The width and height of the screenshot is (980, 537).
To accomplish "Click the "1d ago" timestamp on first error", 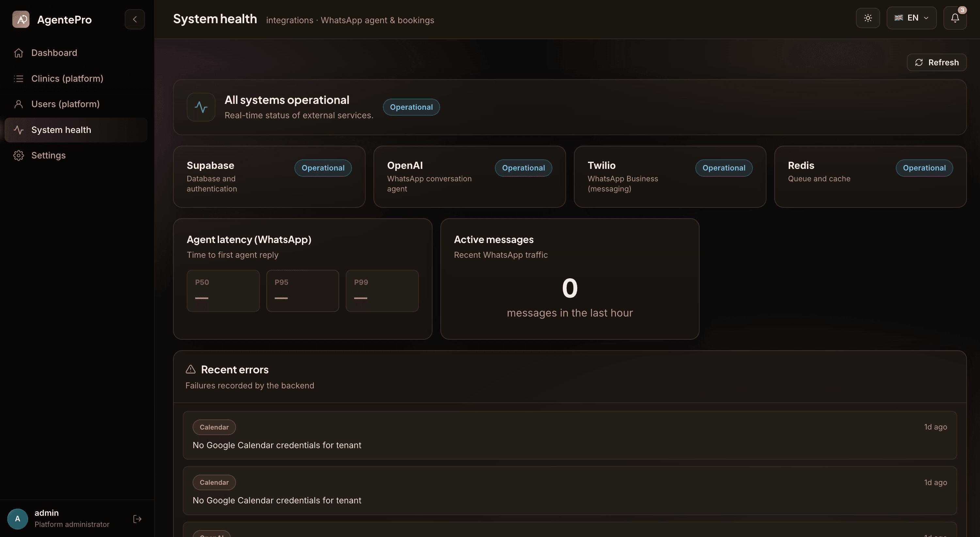I will click(x=936, y=427).
